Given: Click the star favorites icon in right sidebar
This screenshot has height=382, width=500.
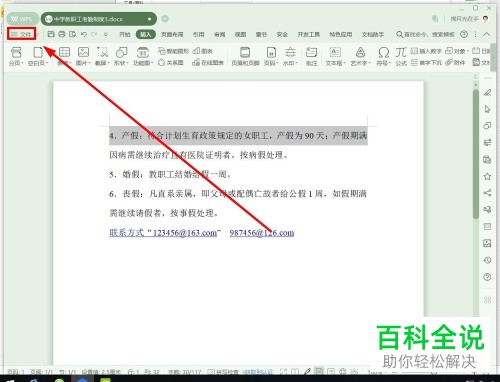Looking at the screenshot, I should click(x=487, y=176).
